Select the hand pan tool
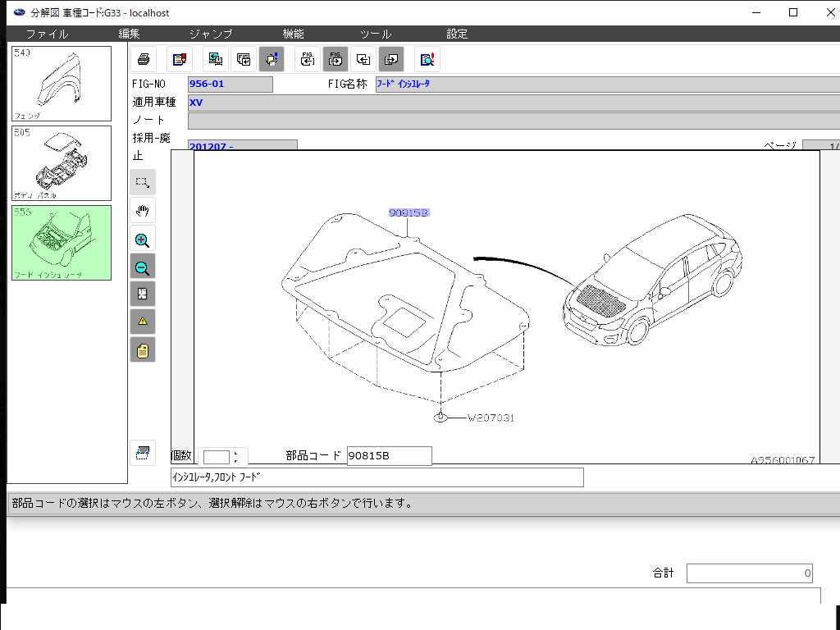Viewport: 840px width, 630px height. [x=143, y=211]
